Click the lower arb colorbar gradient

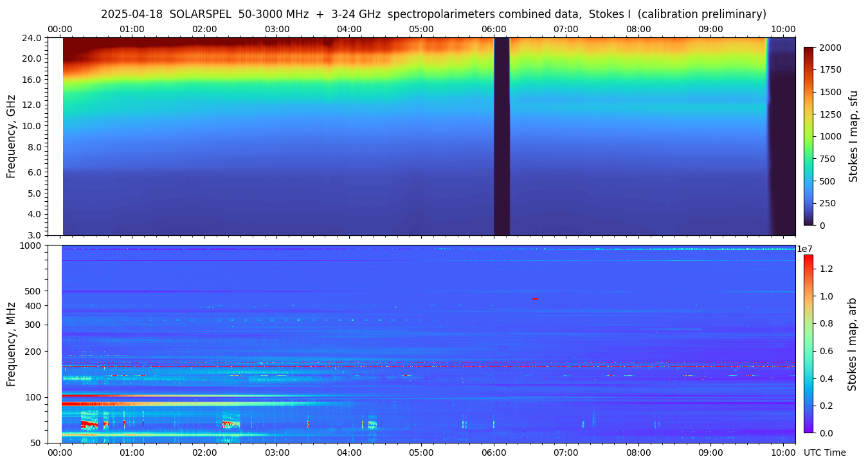tap(808, 344)
